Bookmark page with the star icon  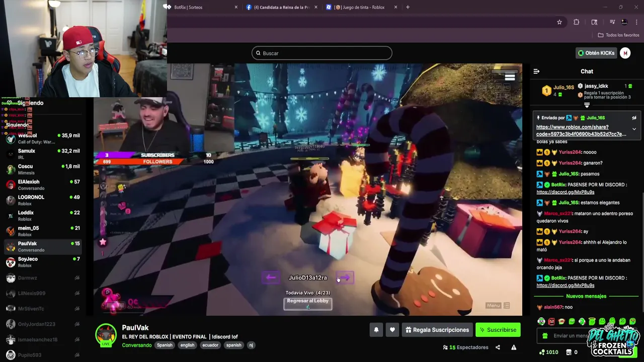(x=559, y=22)
